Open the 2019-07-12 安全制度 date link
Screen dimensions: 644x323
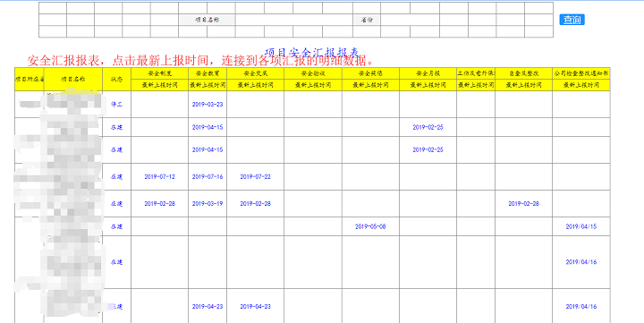pyautogui.click(x=159, y=176)
